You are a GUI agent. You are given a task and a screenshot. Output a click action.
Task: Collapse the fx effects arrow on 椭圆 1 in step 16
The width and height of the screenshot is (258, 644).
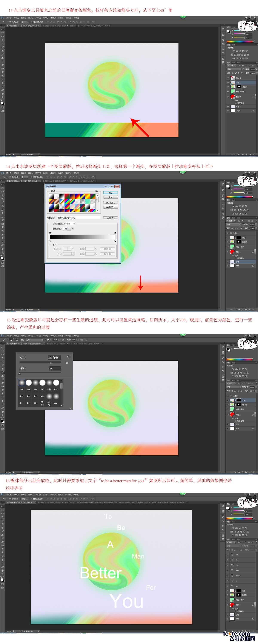coord(255,605)
